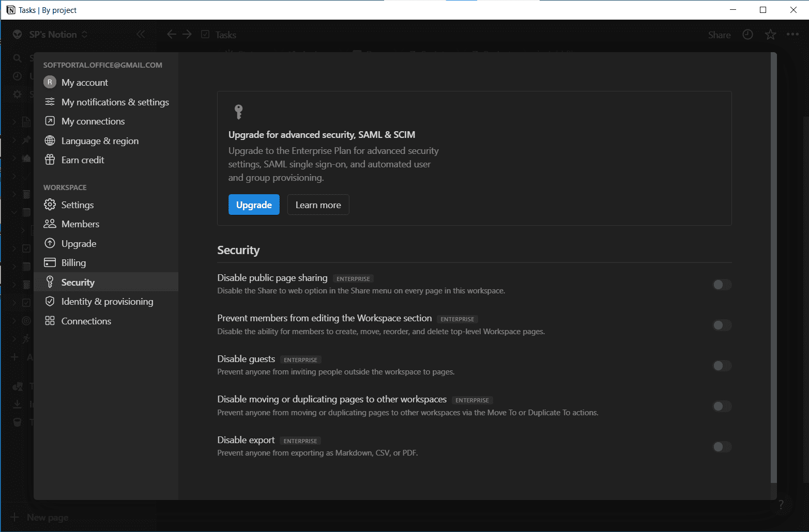809x532 pixels.
Task: Toggle Prevent members from editing Workspace section
Action: 722,325
